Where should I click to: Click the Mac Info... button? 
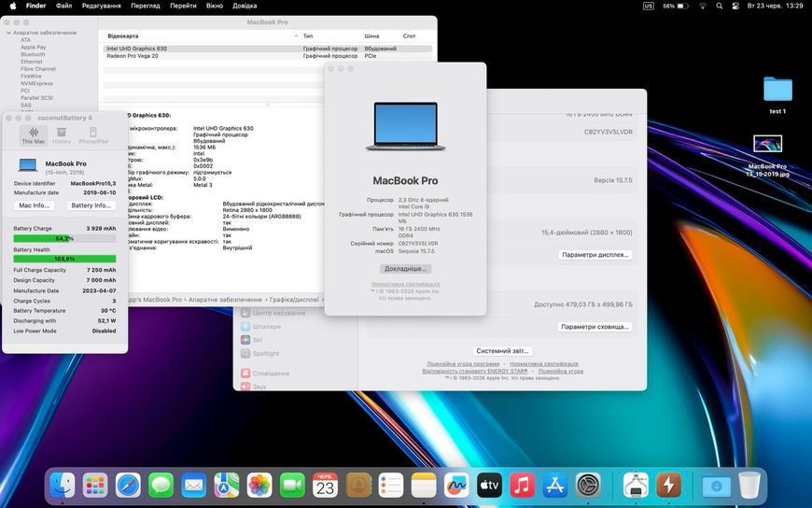(x=35, y=205)
